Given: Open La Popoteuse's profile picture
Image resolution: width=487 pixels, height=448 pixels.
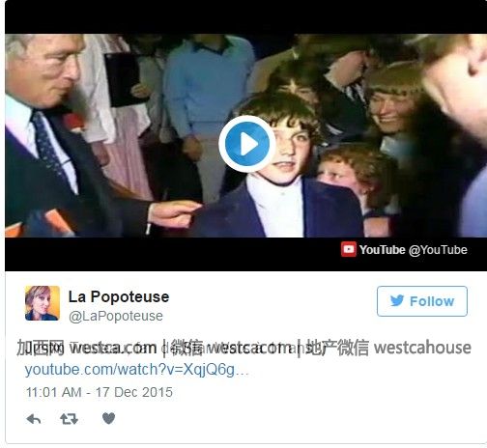Looking at the screenshot, I should tap(43, 303).
